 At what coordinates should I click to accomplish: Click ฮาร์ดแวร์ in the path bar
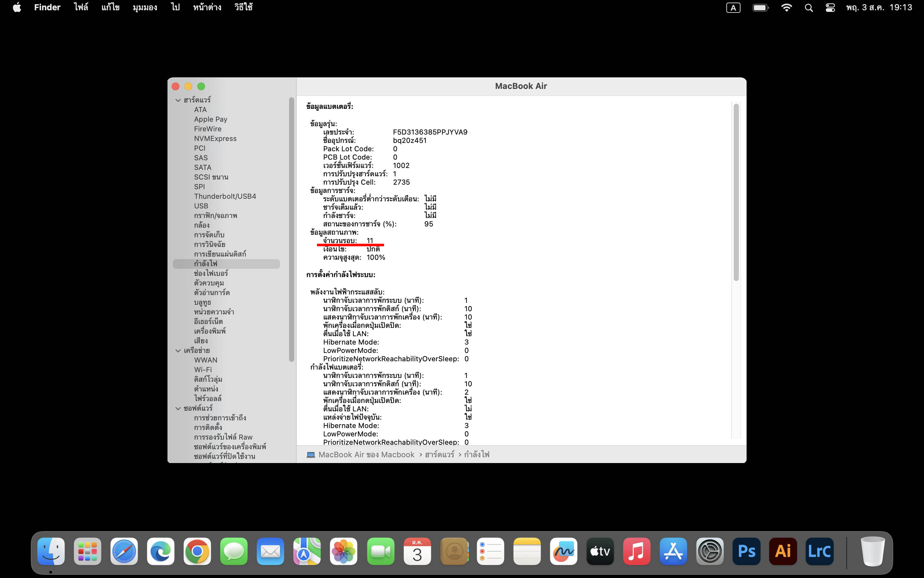pos(440,454)
